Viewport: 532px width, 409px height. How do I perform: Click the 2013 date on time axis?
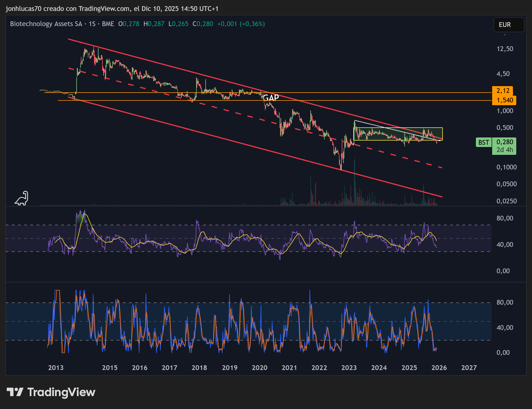[x=56, y=368]
